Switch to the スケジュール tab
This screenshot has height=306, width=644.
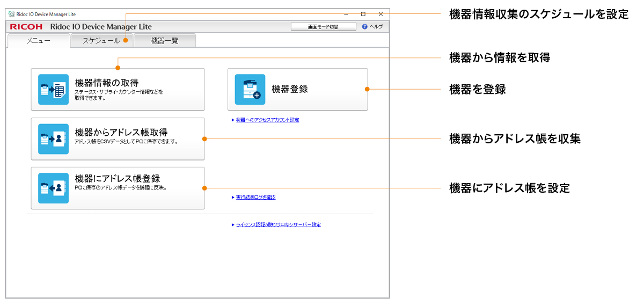pyautogui.click(x=101, y=41)
